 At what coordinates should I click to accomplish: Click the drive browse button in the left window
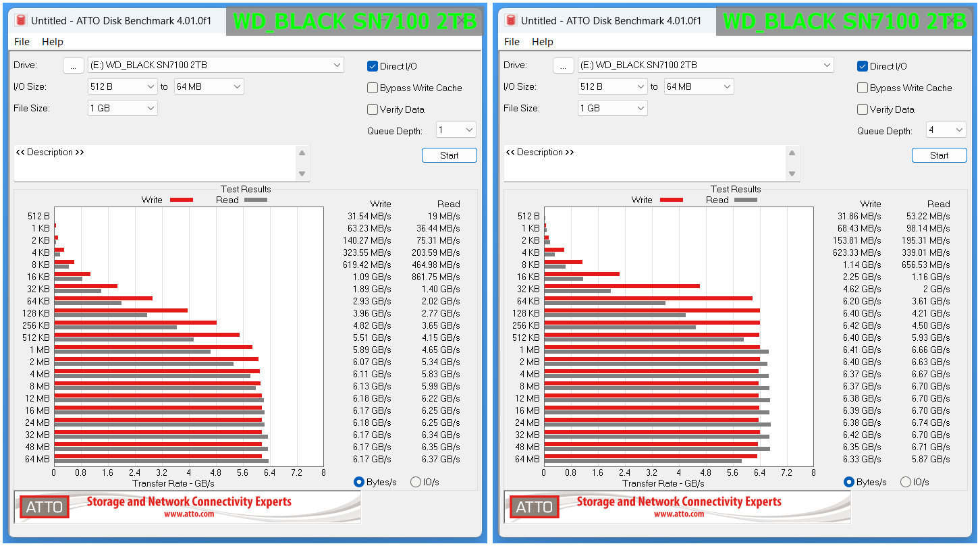pos(74,65)
